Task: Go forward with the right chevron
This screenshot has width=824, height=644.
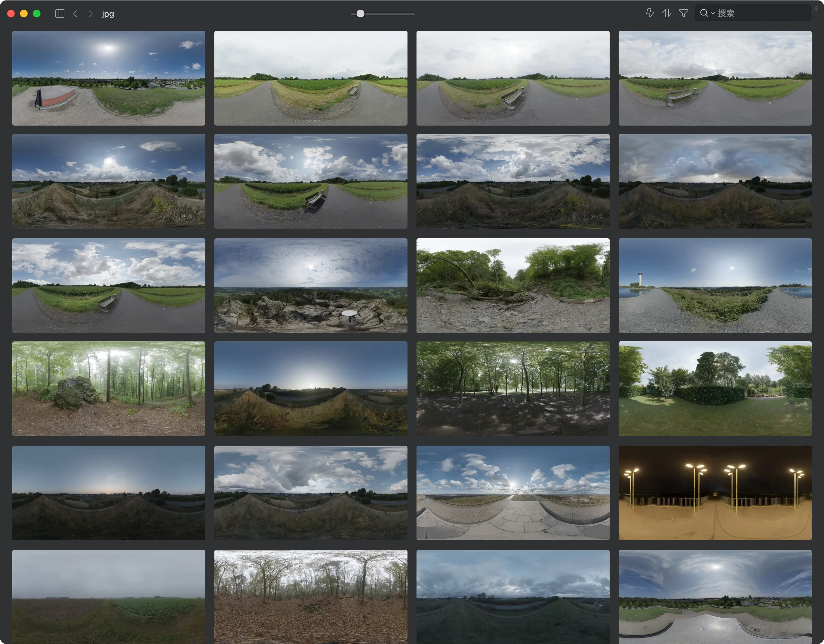Action: [x=90, y=14]
